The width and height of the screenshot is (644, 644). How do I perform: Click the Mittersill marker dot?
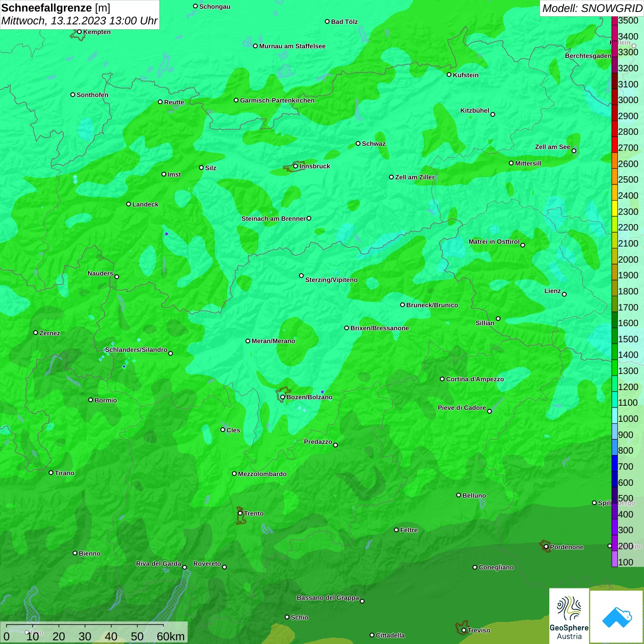click(511, 163)
